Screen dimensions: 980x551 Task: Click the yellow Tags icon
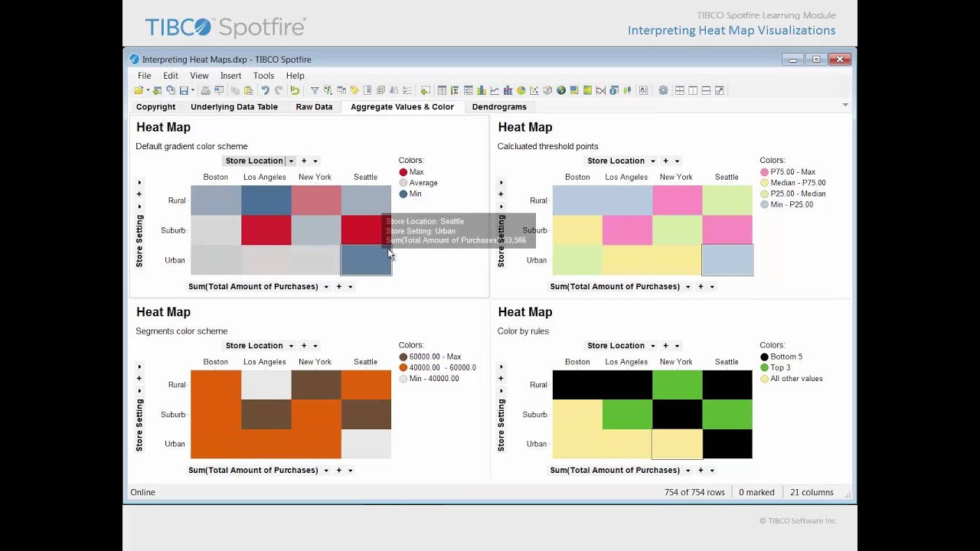[354, 90]
